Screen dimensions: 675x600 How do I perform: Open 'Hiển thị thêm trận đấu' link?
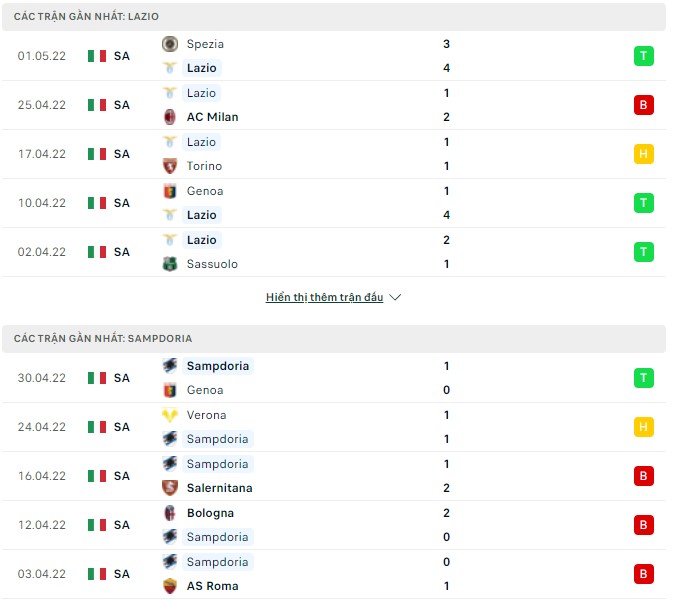click(x=324, y=298)
